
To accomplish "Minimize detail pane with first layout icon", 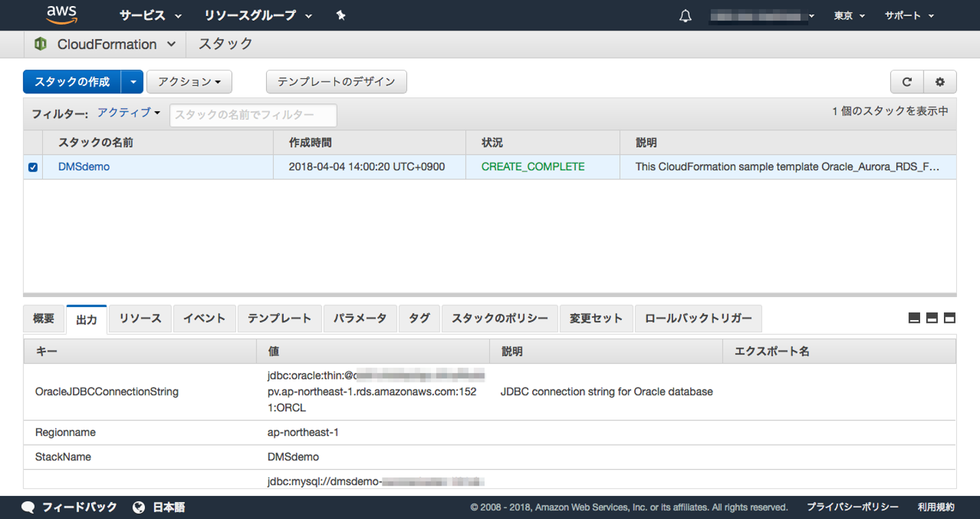I will [914, 318].
